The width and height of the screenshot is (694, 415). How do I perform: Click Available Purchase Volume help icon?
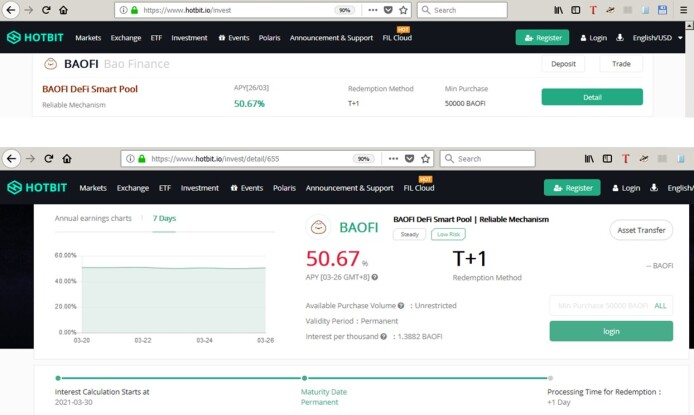coord(401,305)
